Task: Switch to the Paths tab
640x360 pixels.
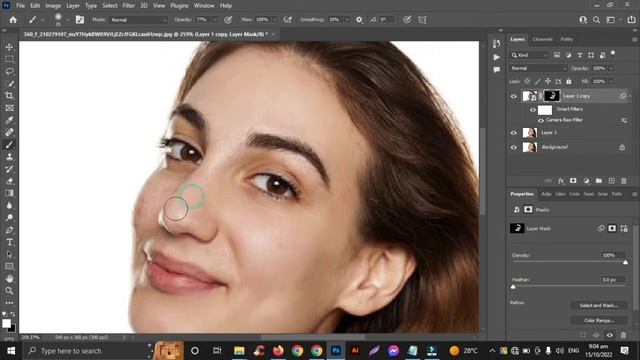Action: click(x=567, y=39)
